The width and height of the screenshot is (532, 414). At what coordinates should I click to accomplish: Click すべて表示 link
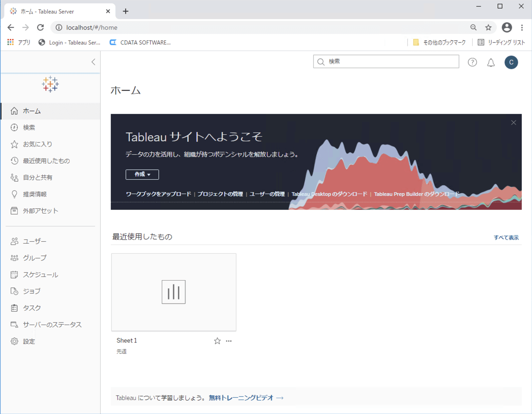click(506, 238)
